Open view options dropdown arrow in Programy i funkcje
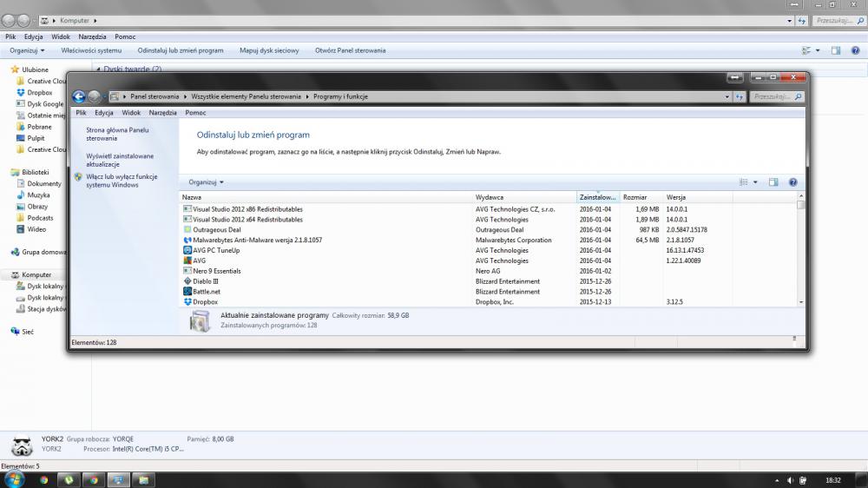This screenshot has width=868, height=488. [755, 182]
